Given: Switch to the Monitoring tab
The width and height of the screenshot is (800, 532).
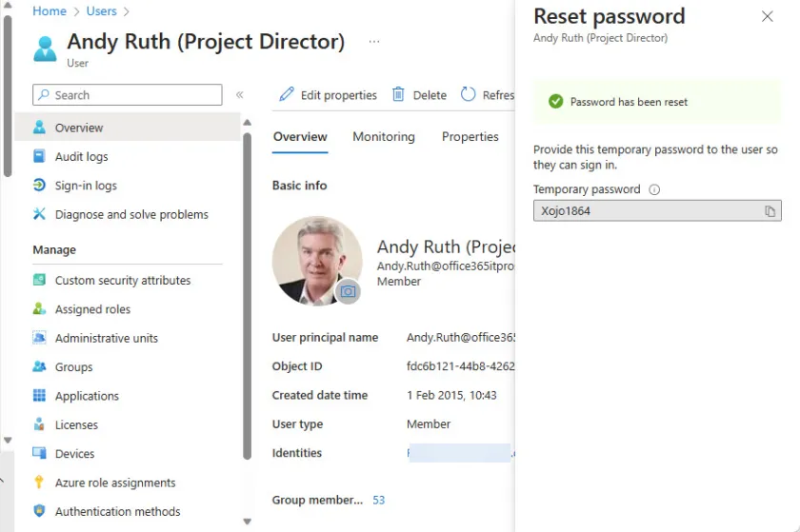Looking at the screenshot, I should coord(384,137).
